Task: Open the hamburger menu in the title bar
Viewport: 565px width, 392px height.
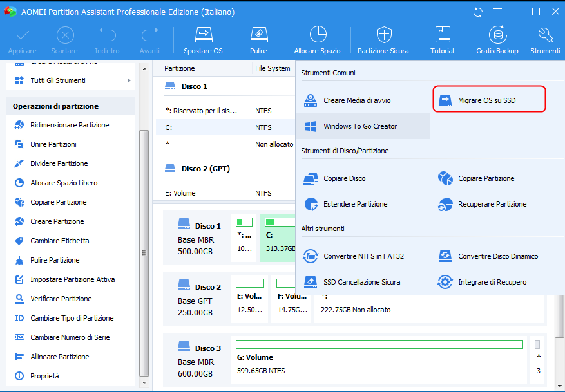Action: [x=497, y=12]
